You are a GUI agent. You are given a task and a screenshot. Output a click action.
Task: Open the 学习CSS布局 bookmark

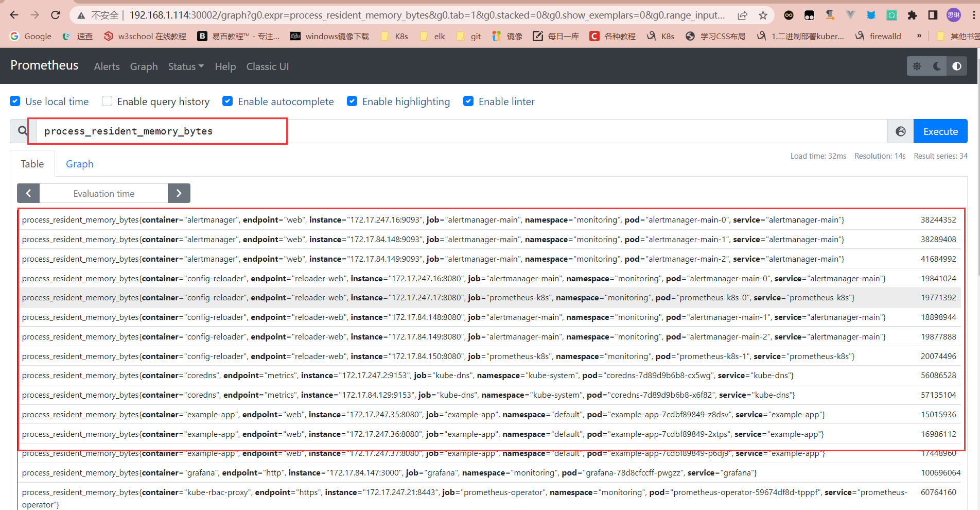[x=715, y=36]
